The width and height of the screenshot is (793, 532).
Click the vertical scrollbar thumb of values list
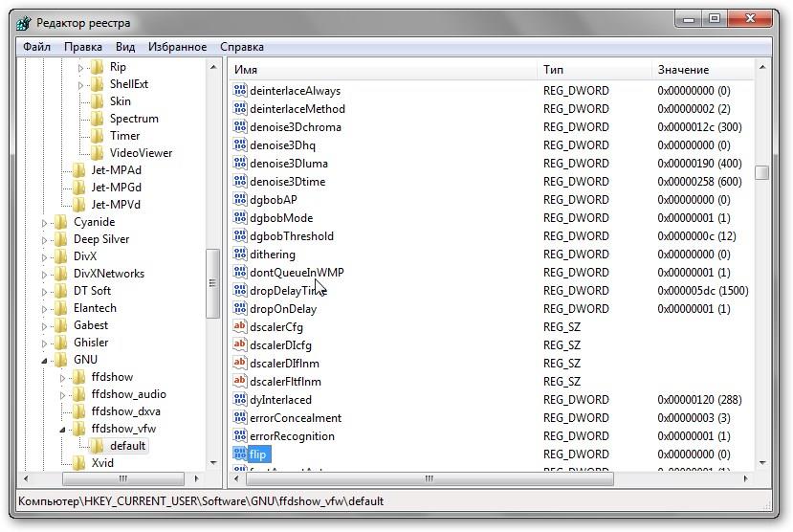[x=761, y=172]
